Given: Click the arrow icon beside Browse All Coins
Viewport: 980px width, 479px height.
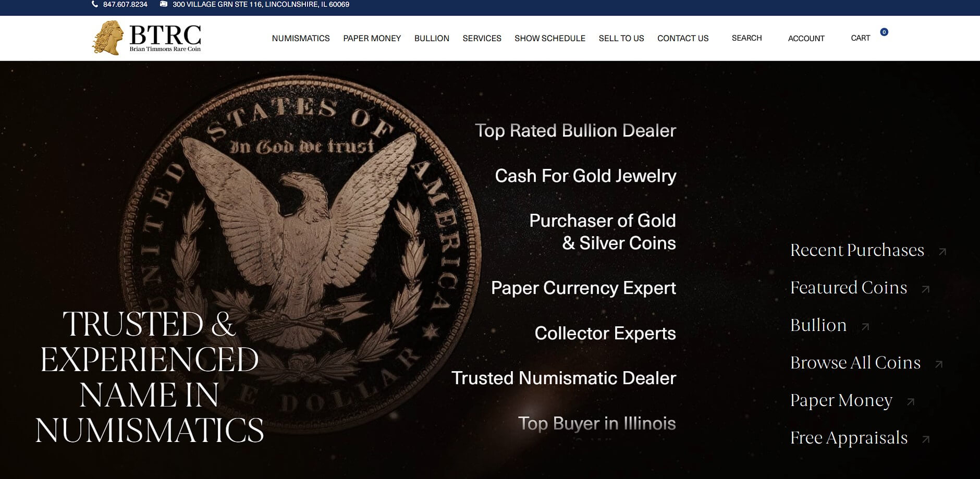Looking at the screenshot, I should (939, 364).
